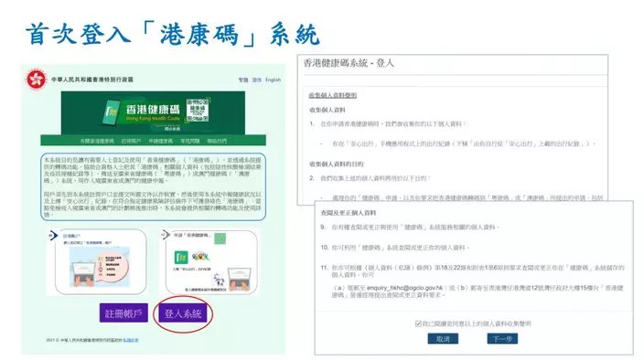Click the purple 登入系統 button
The height and width of the screenshot is (360, 644).
pos(183,313)
